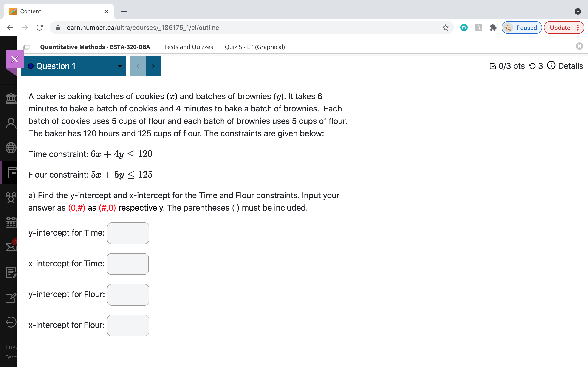Select the Tests and Quizzes tab
The width and height of the screenshot is (588, 367).
(188, 47)
